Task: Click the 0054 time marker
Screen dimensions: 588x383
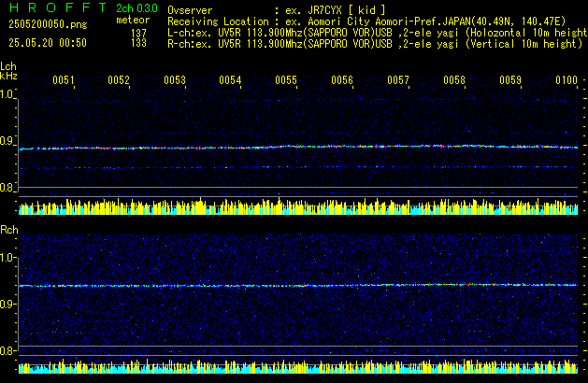Action: 230,79
